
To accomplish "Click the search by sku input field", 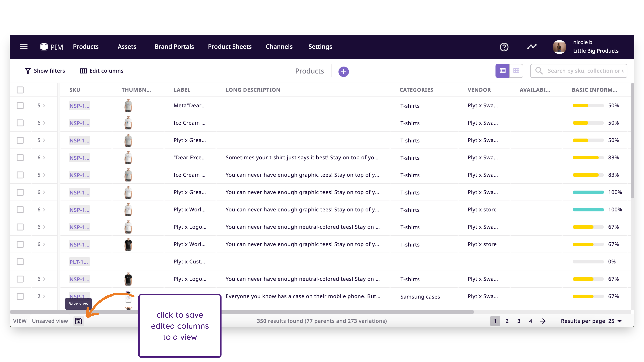I will 578,71.
